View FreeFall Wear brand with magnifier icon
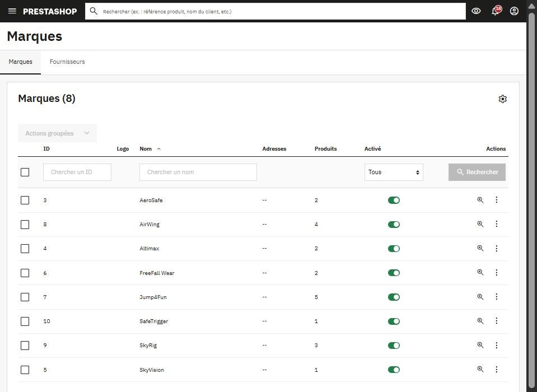 480,273
